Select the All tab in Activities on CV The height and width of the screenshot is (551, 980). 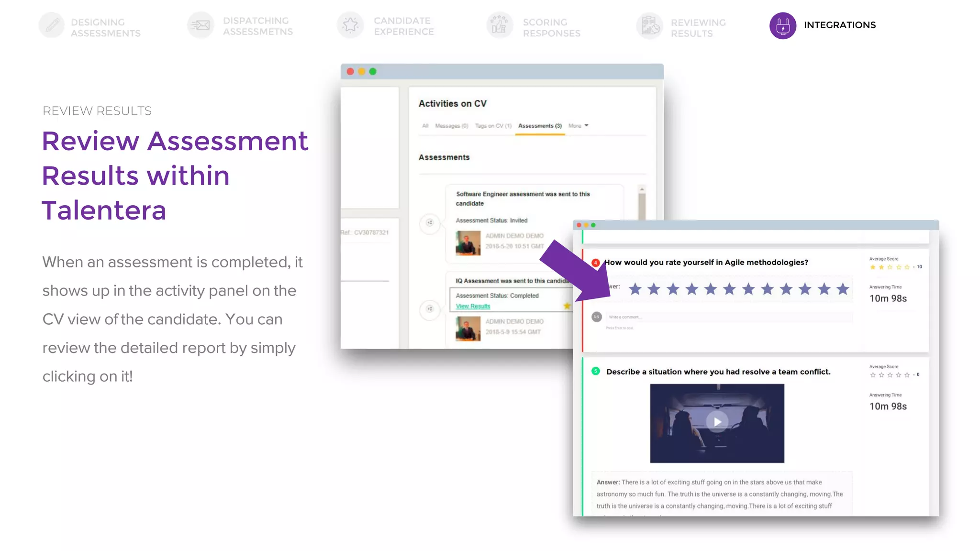coord(425,126)
